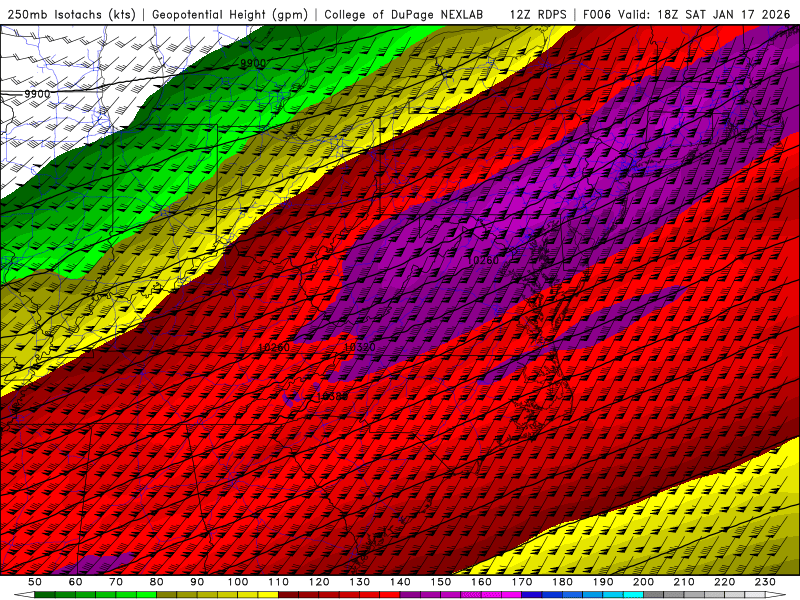Click the 210 value on the color scale
This screenshot has width=800, height=600.
684,582
